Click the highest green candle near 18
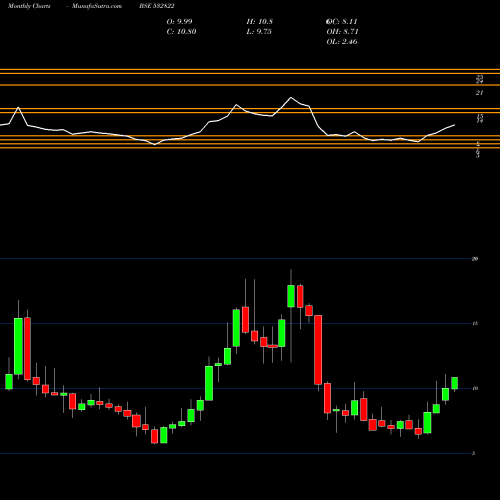This screenshot has height=500, width=500. tap(291, 296)
